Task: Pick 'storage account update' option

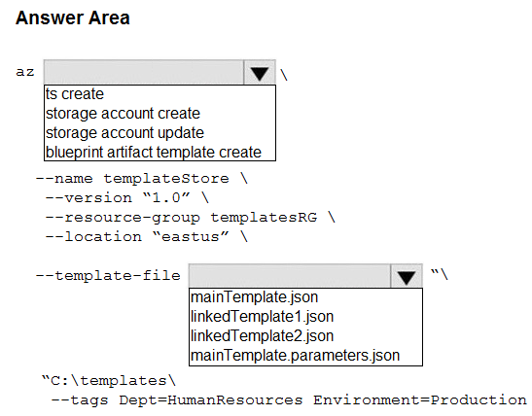Action: (124, 132)
